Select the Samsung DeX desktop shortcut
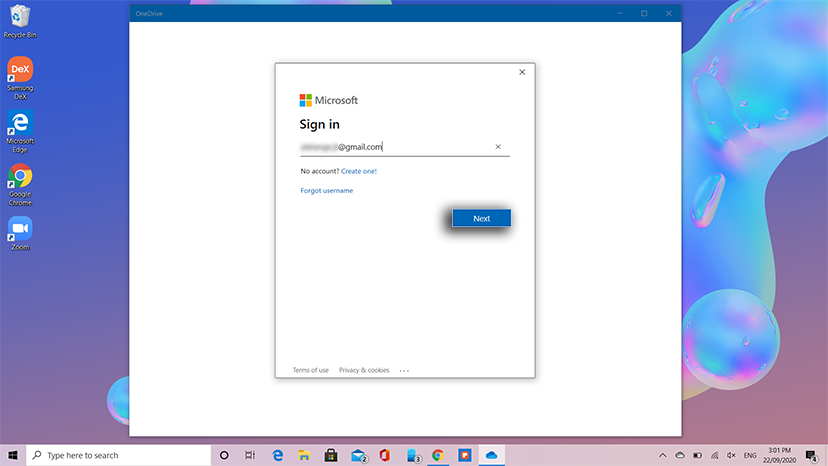Image resolution: width=828 pixels, height=466 pixels. (x=20, y=78)
